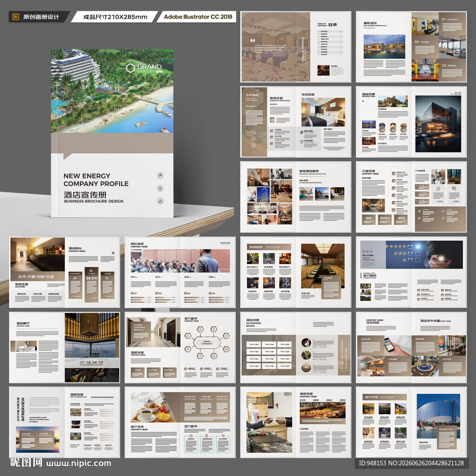The width and height of the screenshot is (476, 476).
Task: Click the 成品尺寸210X285mm size label
Action: pyautogui.click(x=115, y=17)
